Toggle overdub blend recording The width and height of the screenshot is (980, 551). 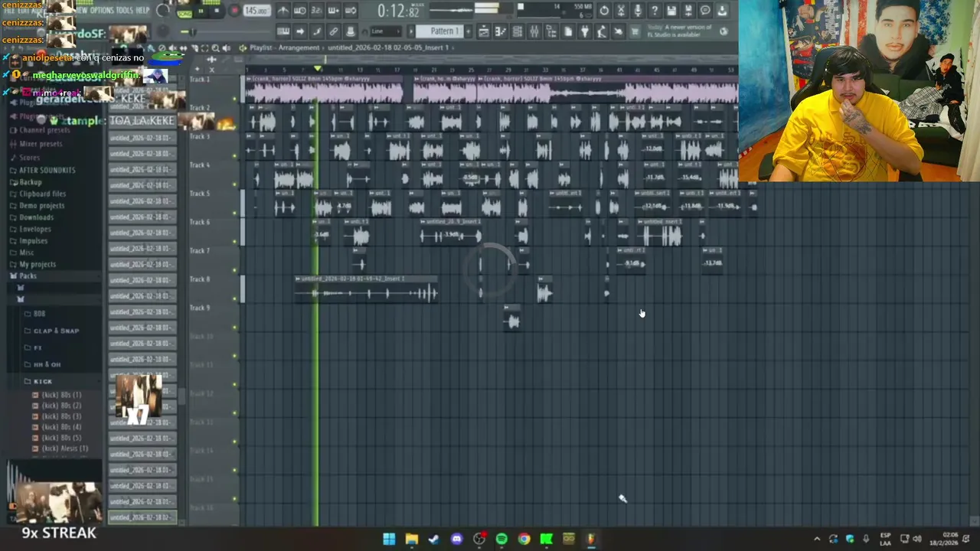click(x=333, y=10)
